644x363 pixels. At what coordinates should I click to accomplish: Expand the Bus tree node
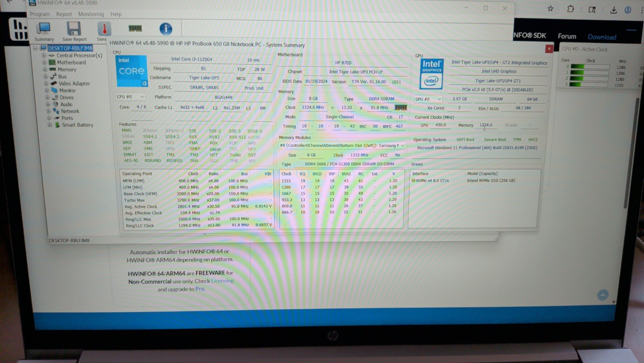[45, 76]
